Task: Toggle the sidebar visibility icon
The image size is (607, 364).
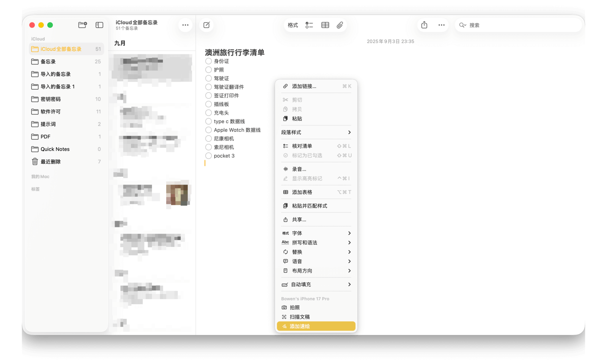Action: [99, 25]
